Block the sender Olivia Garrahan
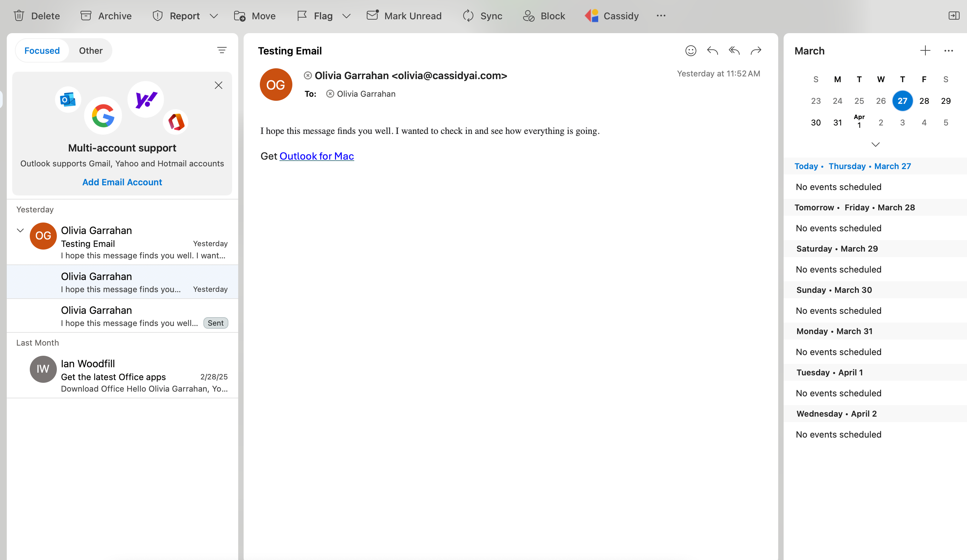 (543, 16)
